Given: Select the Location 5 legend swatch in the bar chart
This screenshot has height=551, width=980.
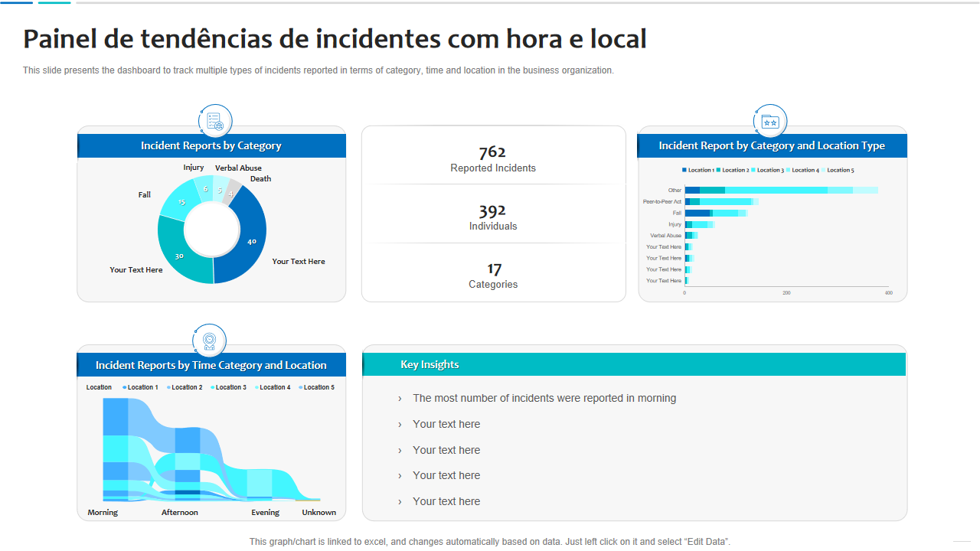Looking at the screenshot, I should tap(823, 170).
